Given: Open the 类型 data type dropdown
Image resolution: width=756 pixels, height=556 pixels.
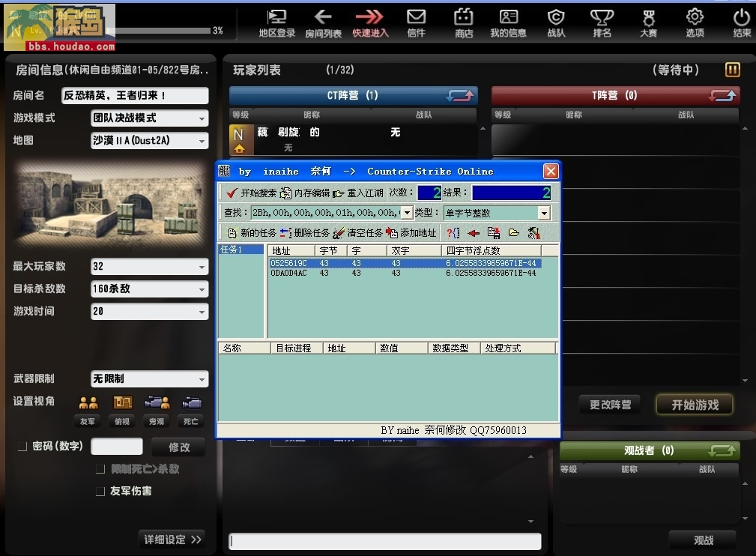Looking at the screenshot, I should click(x=544, y=213).
